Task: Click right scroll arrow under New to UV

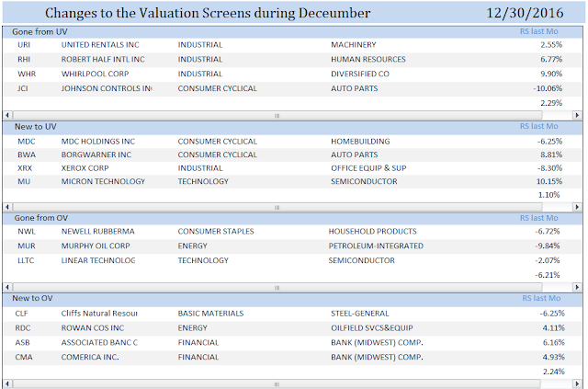Action: 578,207
